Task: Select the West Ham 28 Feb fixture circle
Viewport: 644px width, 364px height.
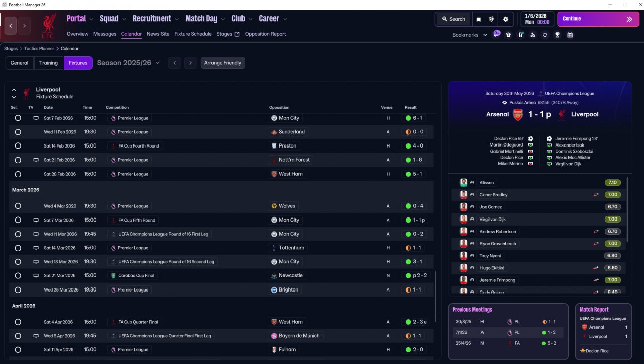Action: click(x=18, y=174)
